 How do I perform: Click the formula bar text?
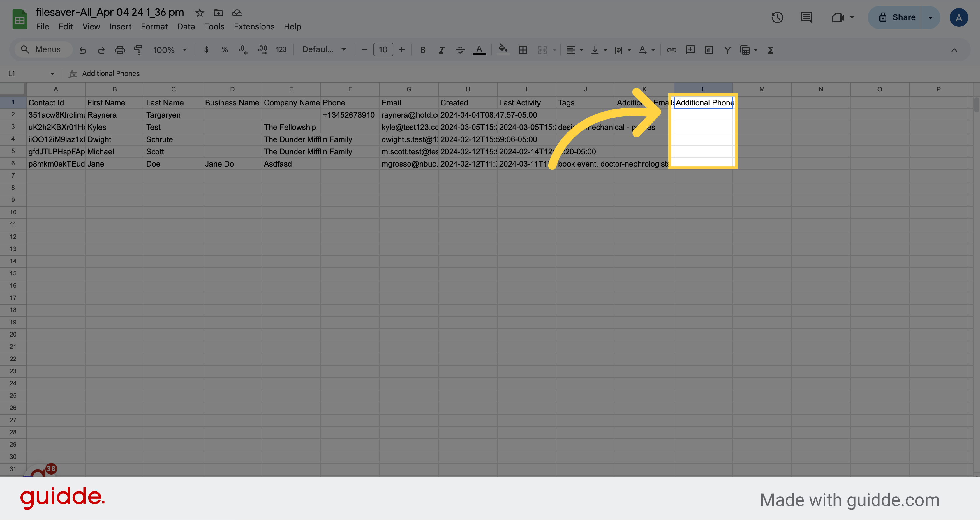tap(111, 74)
